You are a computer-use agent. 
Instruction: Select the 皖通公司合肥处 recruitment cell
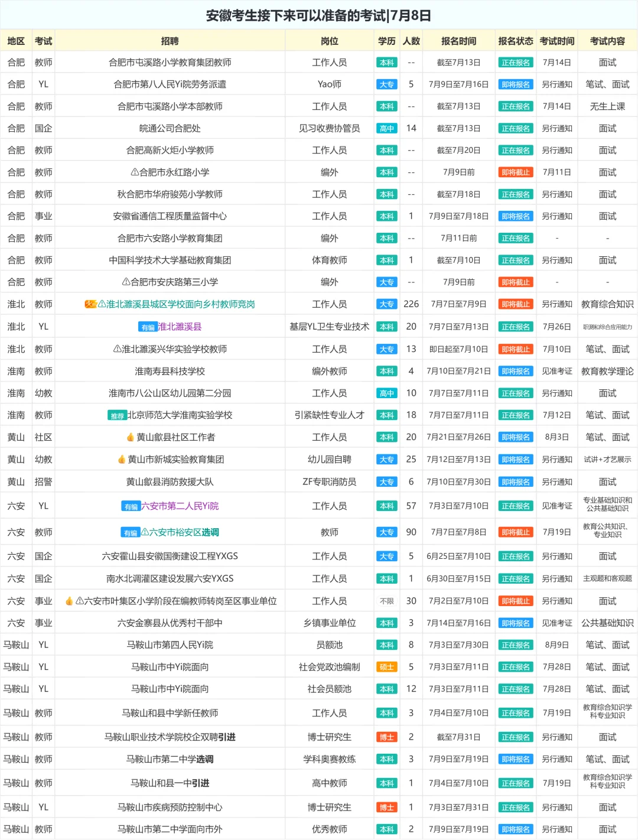(170, 128)
